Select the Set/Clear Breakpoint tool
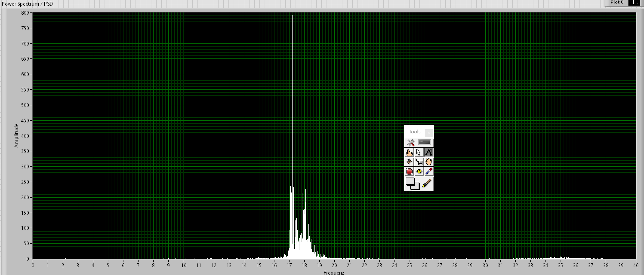This screenshot has height=275, width=644. click(x=409, y=171)
